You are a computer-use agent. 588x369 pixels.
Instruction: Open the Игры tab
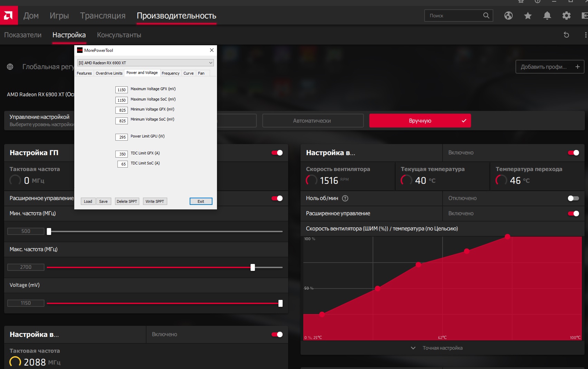pyautogui.click(x=59, y=16)
